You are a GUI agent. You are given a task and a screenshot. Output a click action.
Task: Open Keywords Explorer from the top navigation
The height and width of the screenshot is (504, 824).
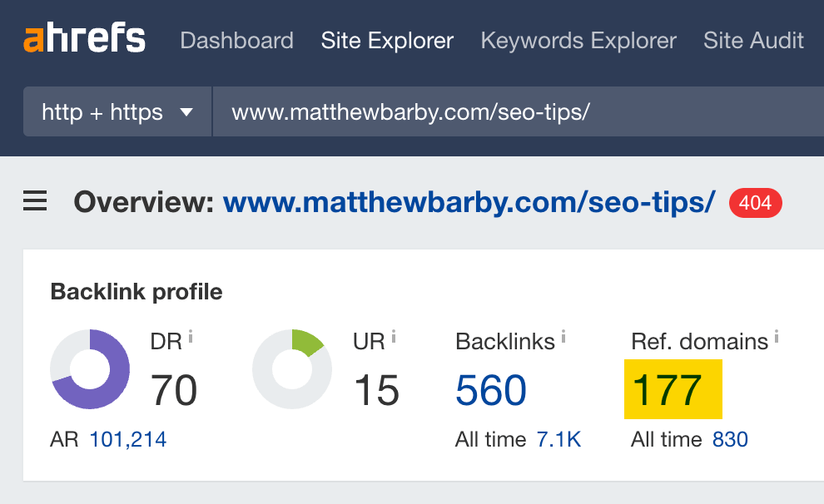pyautogui.click(x=578, y=40)
